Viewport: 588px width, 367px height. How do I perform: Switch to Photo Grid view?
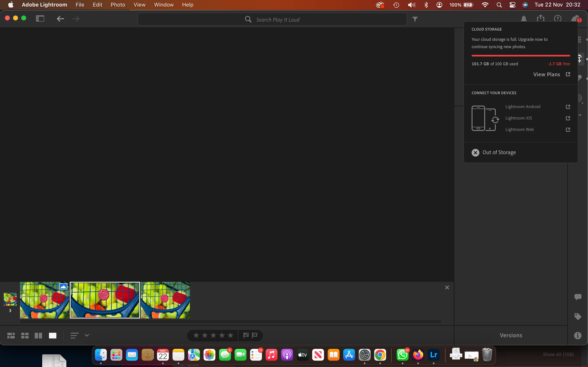tap(11, 335)
